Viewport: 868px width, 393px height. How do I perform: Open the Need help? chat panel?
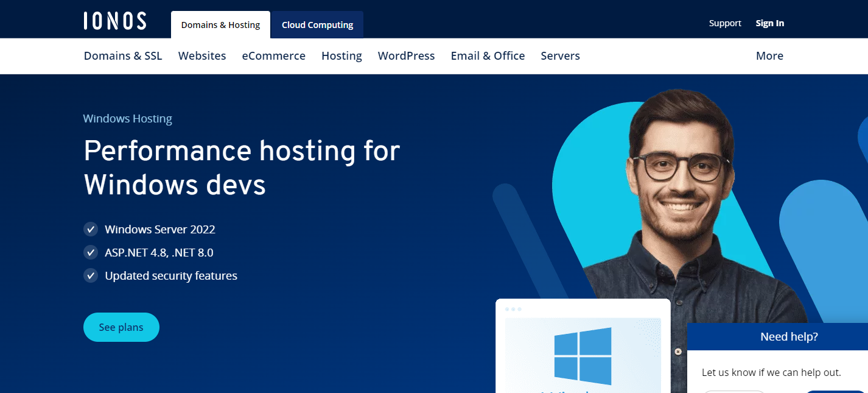point(788,336)
